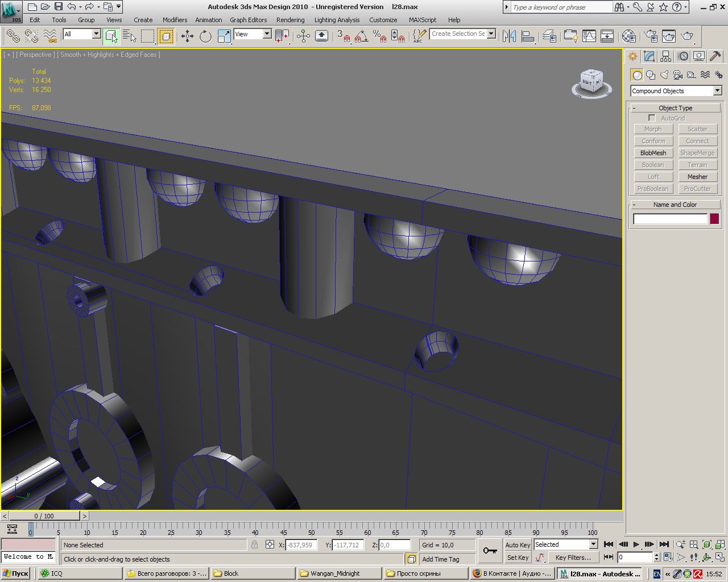
Task: Switch to the Modify panel tab
Action: (649, 56)
